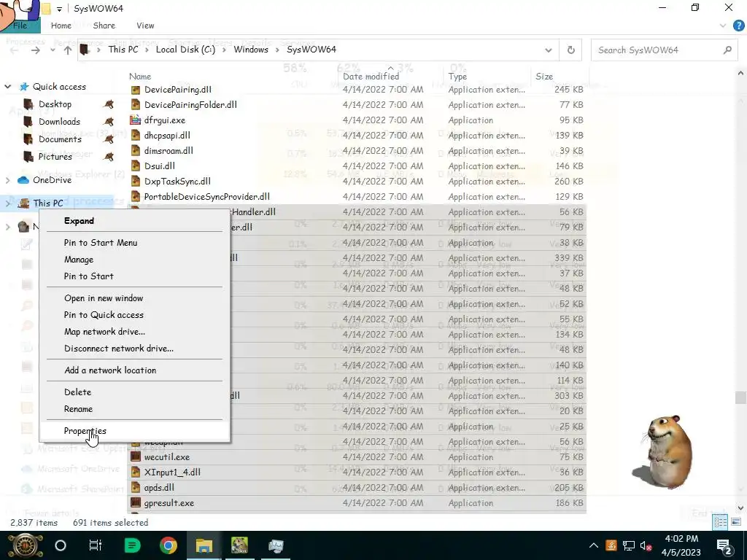The height and width of the screenshot is (560, 747).
Task: Open Cortana circle on taskbar
Action: coord(61,545)
